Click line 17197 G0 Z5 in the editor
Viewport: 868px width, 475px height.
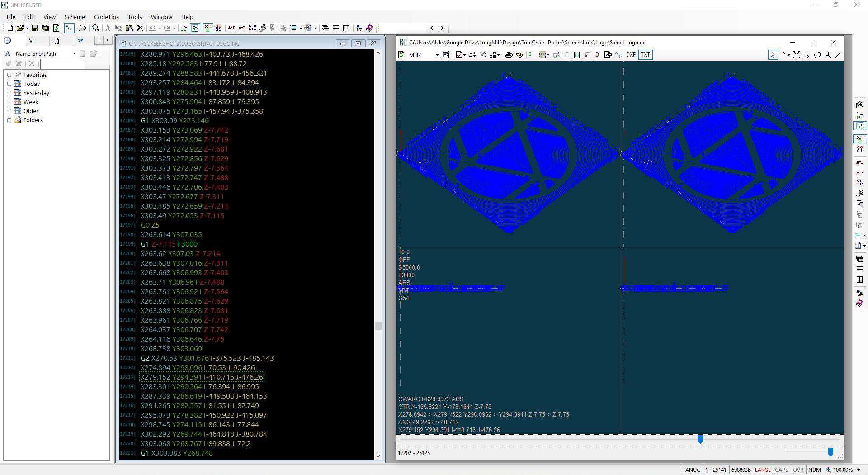[150, 225]
